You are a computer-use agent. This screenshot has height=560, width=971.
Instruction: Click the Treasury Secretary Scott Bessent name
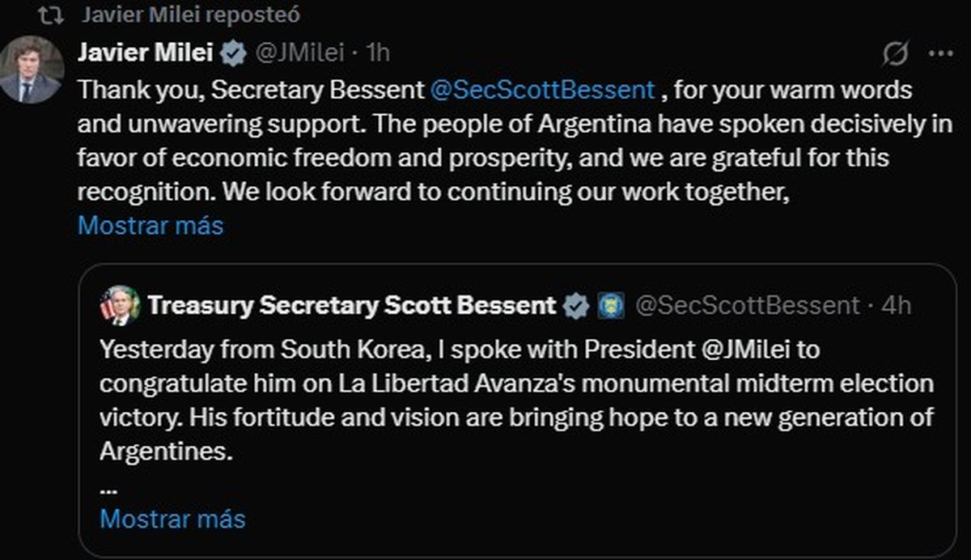352,306
